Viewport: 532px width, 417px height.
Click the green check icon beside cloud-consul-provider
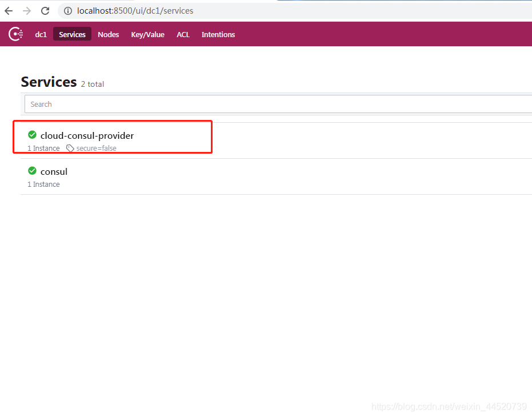pos(32,135)
